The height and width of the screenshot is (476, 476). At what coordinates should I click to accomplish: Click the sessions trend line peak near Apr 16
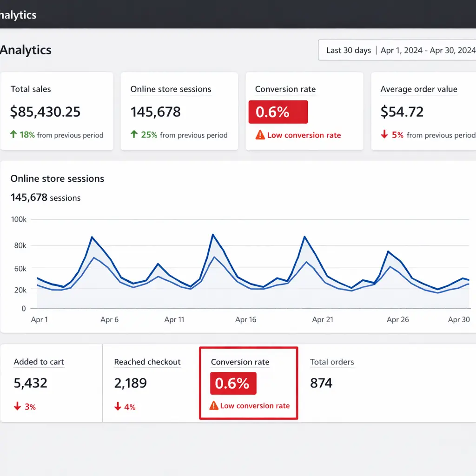tap(213, 234)
